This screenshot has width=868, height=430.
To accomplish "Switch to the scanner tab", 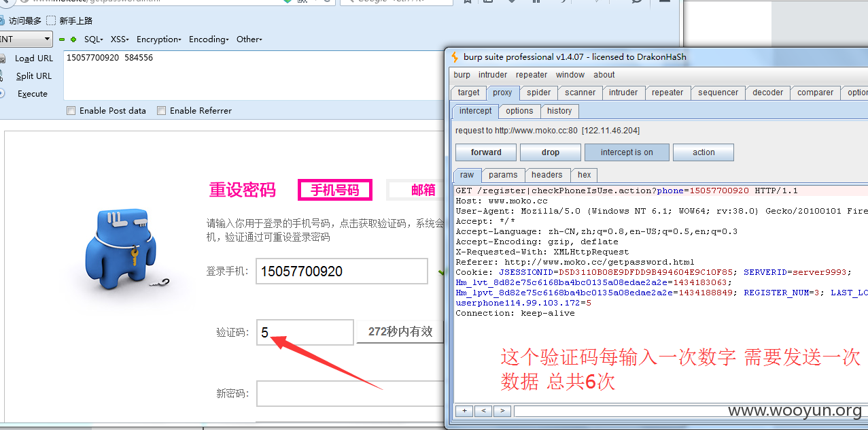I will click(x=580, y=93).
